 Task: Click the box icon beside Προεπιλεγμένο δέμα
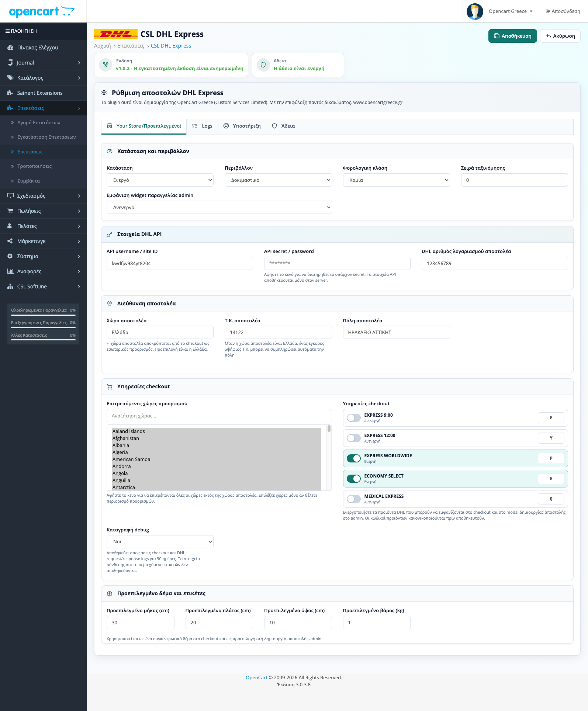[110, 594]
